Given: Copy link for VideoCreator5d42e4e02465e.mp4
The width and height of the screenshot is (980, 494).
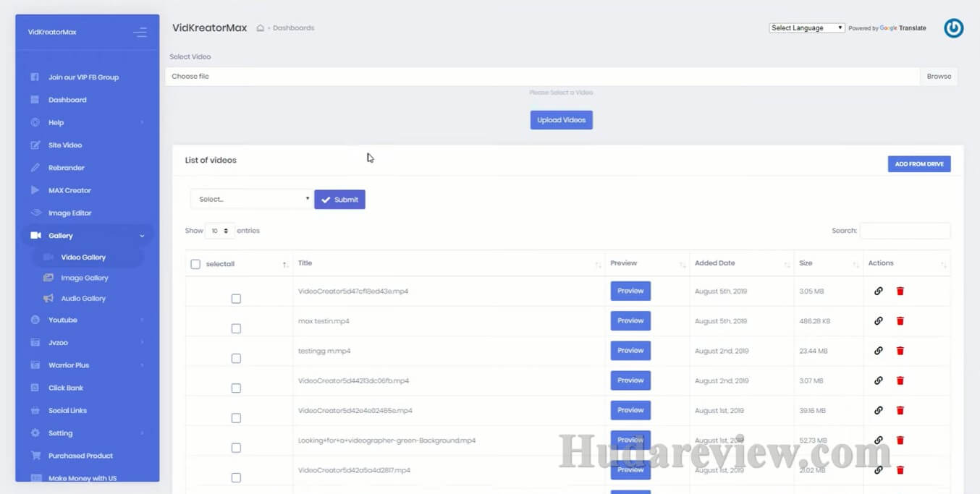Looking at the screenshot, I should pyautogui.click(x=879, y=410).
